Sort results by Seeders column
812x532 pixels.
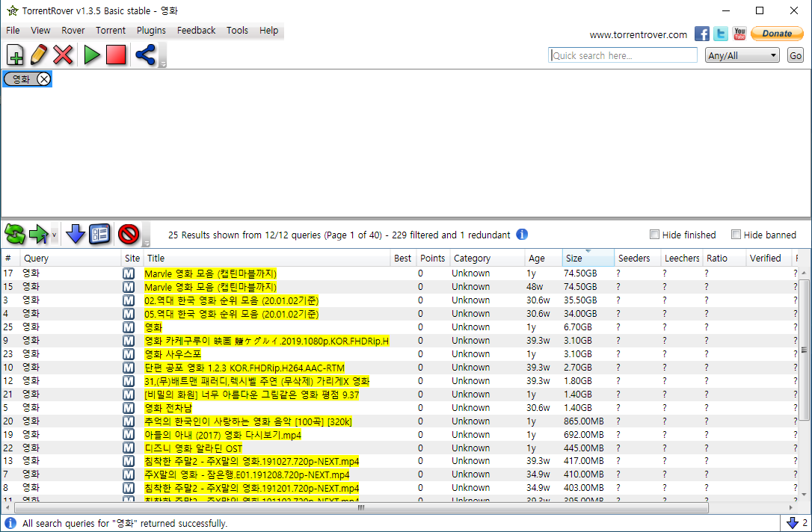pyautogui.click(x=637, y=258)
